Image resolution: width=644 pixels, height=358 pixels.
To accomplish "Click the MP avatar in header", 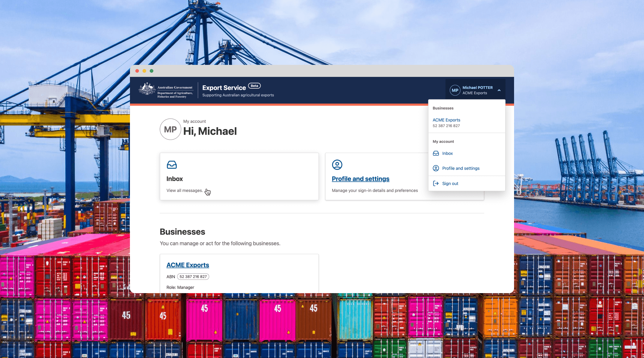I will point(455,90).
